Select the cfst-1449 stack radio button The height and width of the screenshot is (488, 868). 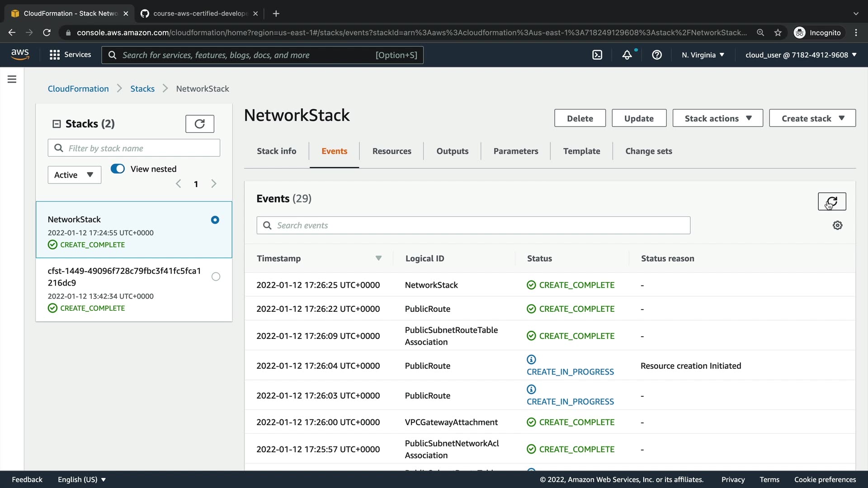coord(216,277)
